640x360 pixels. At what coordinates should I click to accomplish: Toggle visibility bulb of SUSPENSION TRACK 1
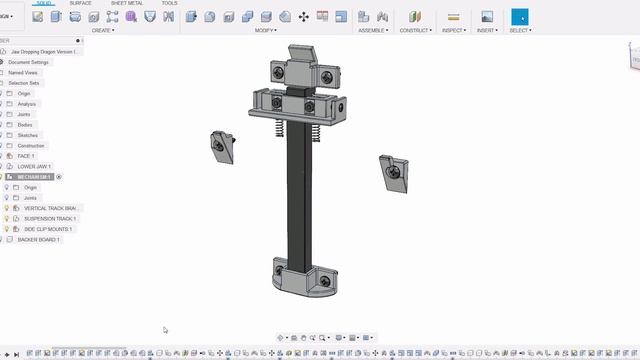pos(7,219)
